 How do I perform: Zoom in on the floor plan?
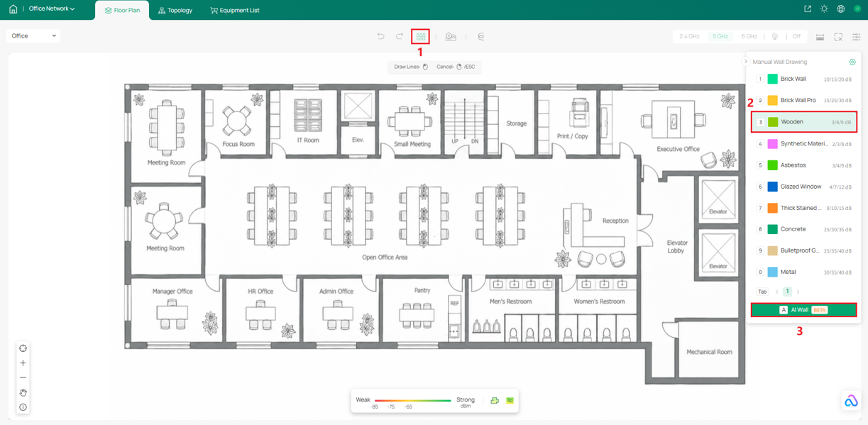[23, 363]
